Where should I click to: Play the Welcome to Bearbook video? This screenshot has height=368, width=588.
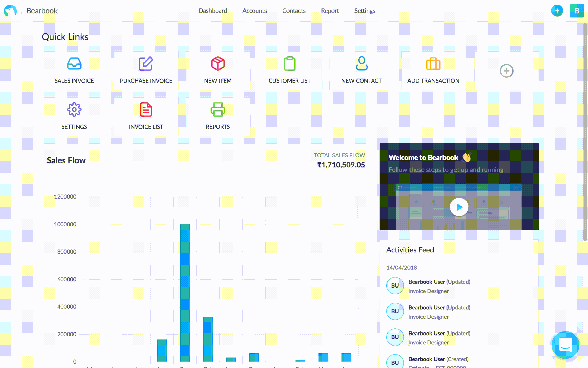(x=459, y=207)
